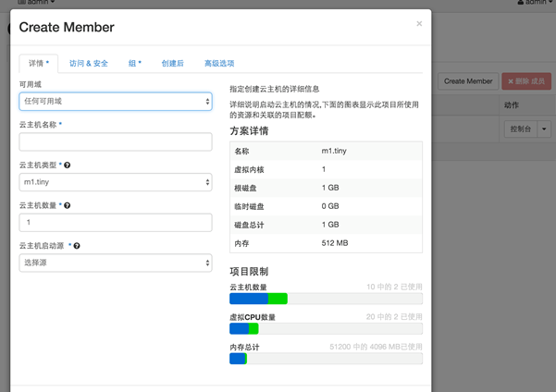
Task: Open the 云主机类型 m1.tiny dropdown
Action: [x=116, y=182]
